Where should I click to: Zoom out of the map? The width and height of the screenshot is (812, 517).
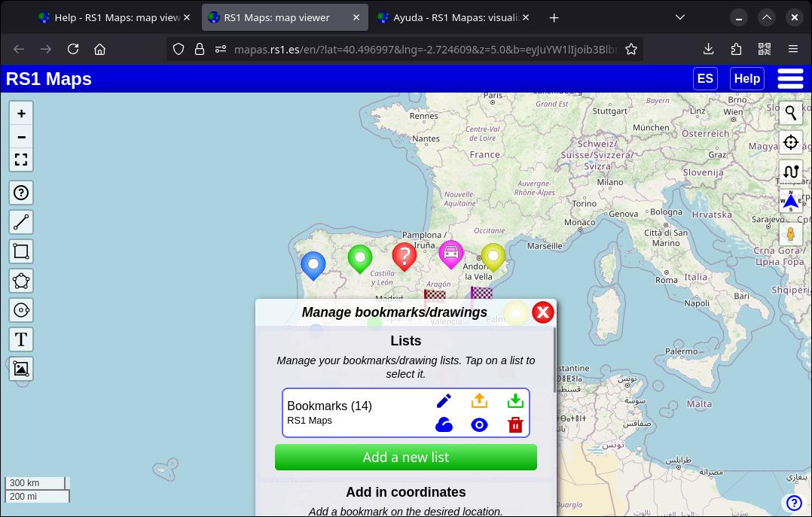coord(21,137)
